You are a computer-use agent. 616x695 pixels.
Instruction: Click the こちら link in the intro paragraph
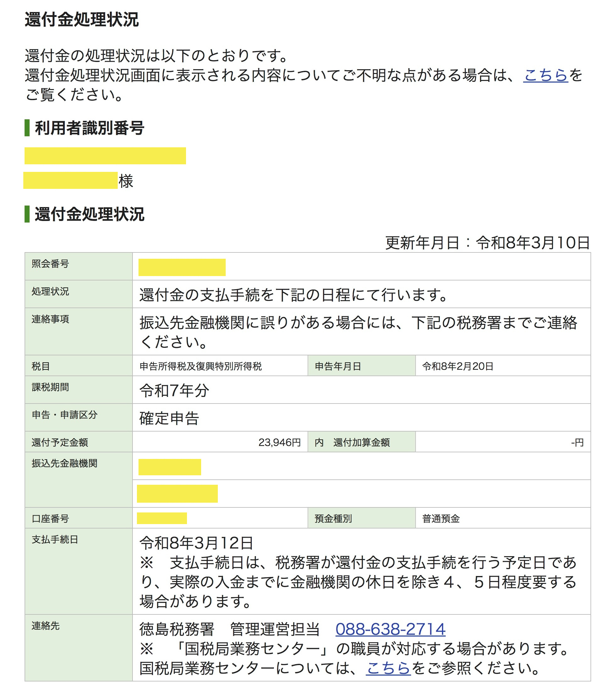[545, 75]
